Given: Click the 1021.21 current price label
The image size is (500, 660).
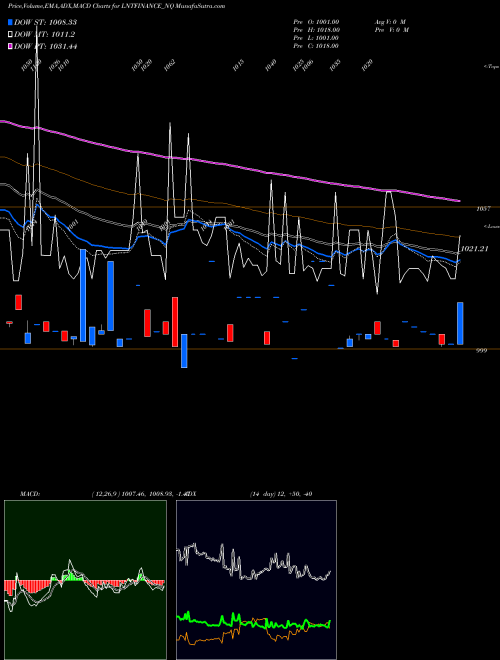Looking at the screenshot, I should click(x=475, y=249).
